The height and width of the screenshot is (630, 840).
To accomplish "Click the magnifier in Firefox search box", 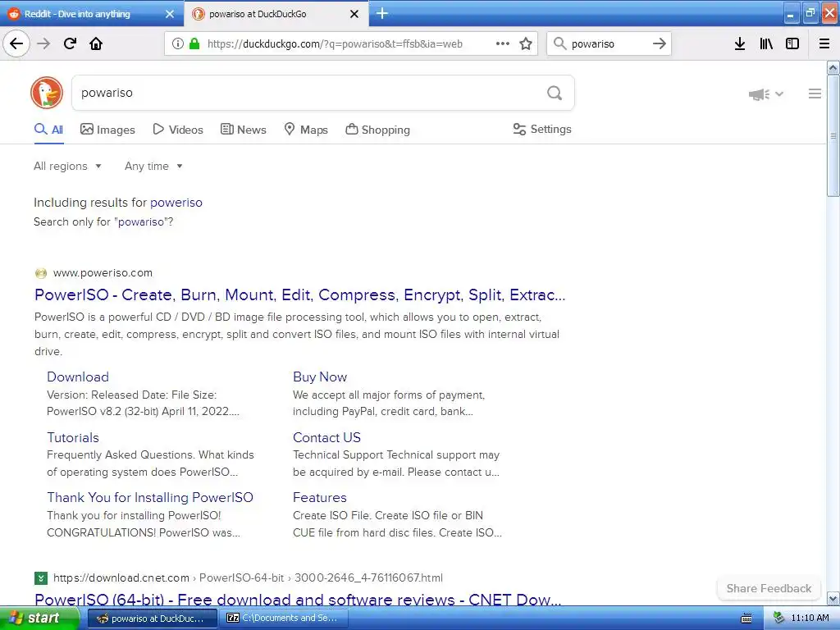I will click(559, 43).
